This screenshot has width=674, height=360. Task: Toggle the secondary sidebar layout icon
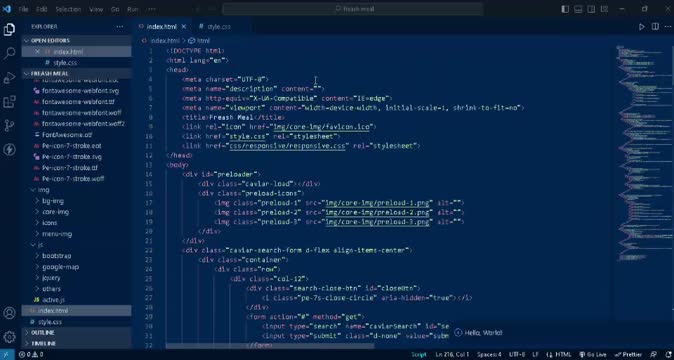click(591, 9)
